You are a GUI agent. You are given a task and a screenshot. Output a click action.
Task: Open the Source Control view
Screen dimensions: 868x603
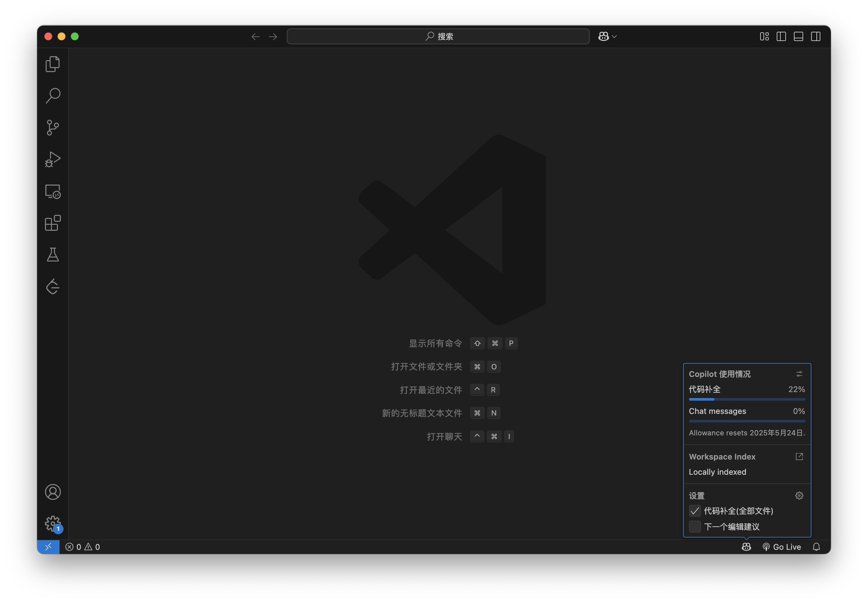click(x=53, y=127)
